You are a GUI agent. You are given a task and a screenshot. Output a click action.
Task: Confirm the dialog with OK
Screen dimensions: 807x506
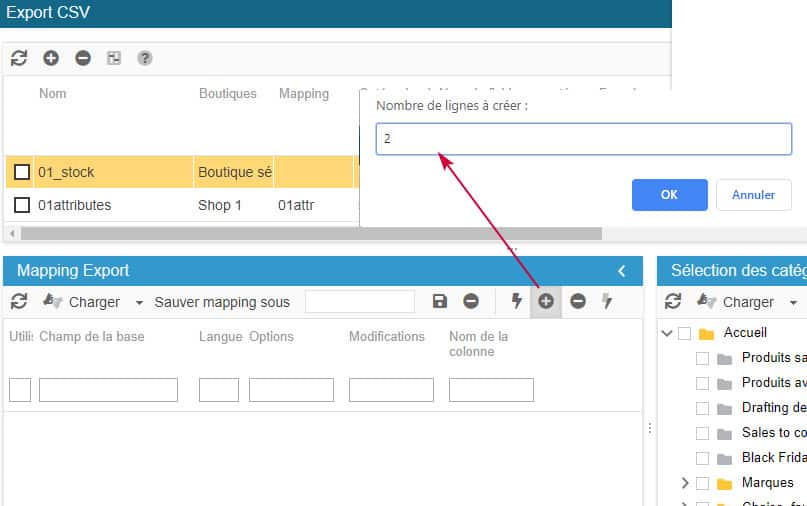click(669, 195)
